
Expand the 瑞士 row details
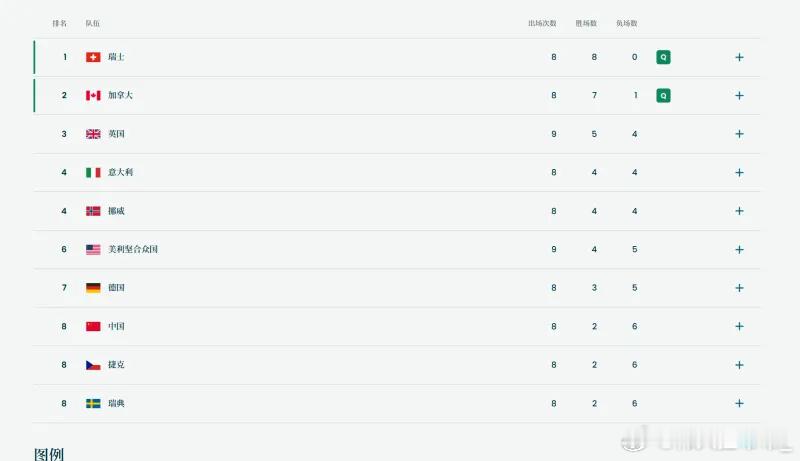tap(739, 57)
